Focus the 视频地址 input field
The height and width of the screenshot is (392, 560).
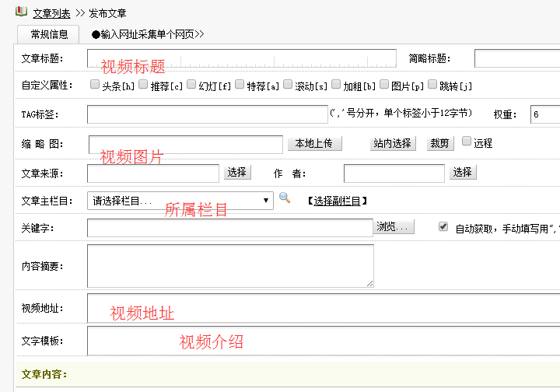(x=324, y=308)
